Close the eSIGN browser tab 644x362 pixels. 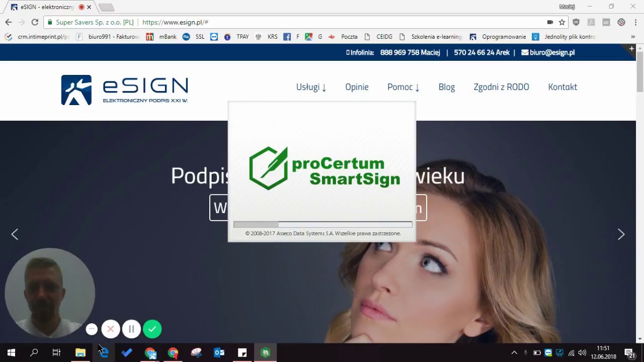[89, 7]
